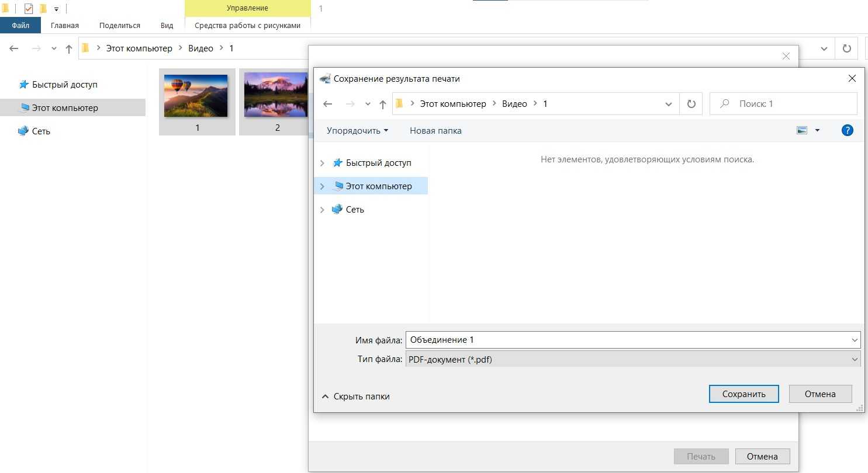Open the Файл ribbon tab
Viewport: 868px width, 473px height.
click(20, 25)
